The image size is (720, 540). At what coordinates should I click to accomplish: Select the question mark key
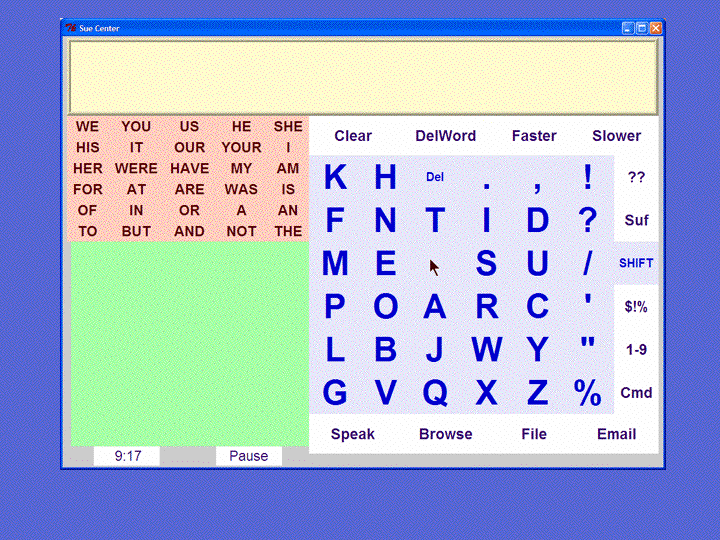(587, 220)
